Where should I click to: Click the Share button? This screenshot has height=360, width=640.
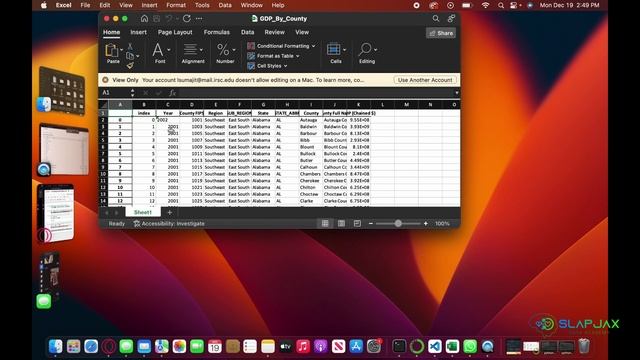click(441, 33)
